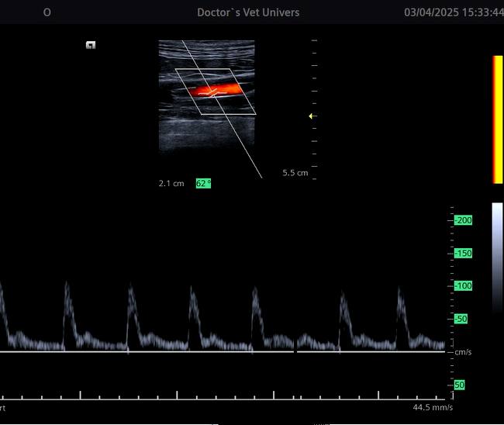Select the -50 velocity scale marker
This screenshot has height=425, width=504.
click(x=461, y=320)
